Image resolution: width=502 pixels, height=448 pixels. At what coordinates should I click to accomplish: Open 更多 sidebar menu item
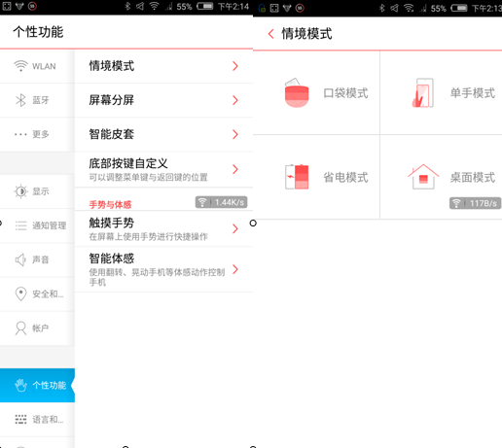tap(37, 134)
